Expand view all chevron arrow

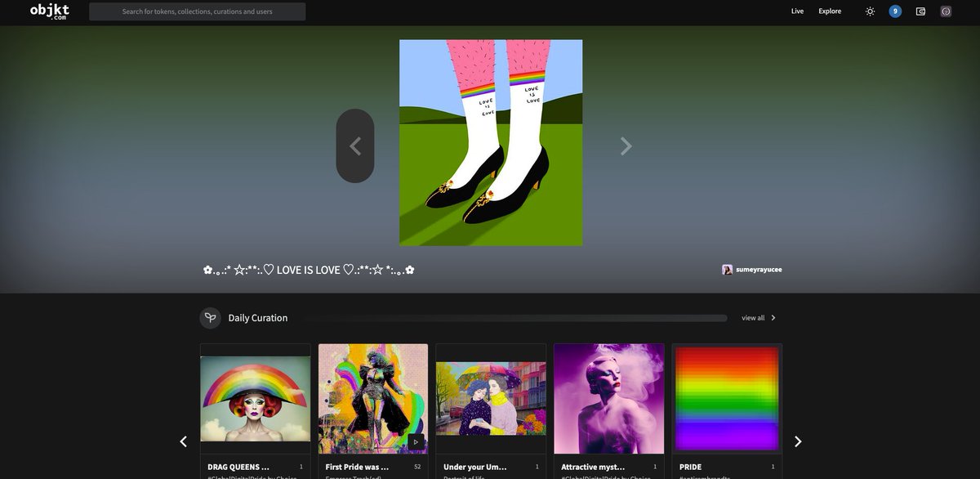point(773,318)
